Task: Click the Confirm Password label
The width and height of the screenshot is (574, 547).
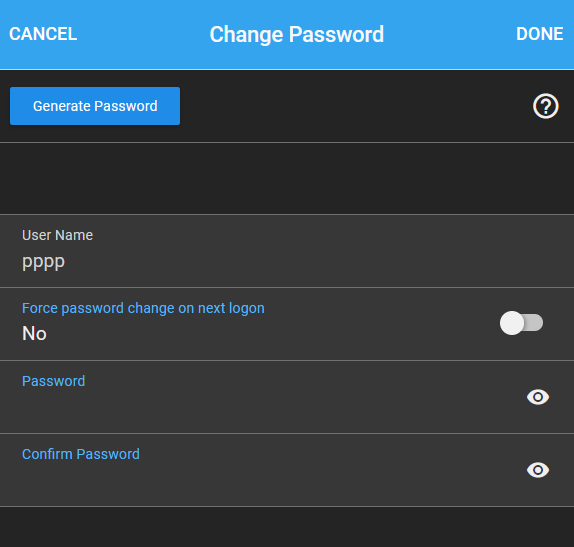Action: click(x=81, y=454)
